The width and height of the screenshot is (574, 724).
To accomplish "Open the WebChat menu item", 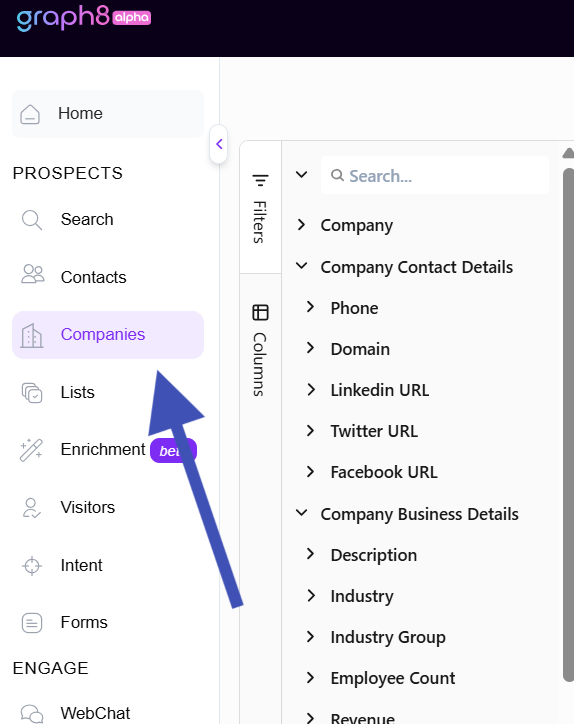I will [95, 713].
